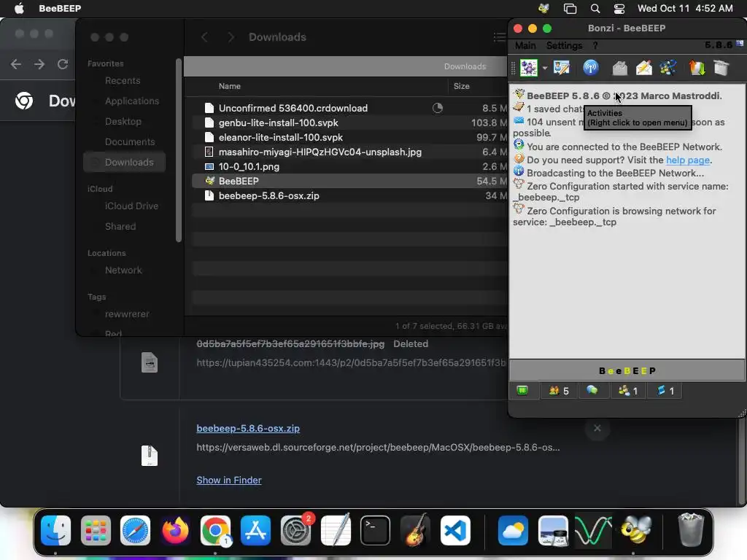Viewport: 747px width, 560px height.
Task: Open the Main menu in BeeBEEP
Action: coord(525,45)
